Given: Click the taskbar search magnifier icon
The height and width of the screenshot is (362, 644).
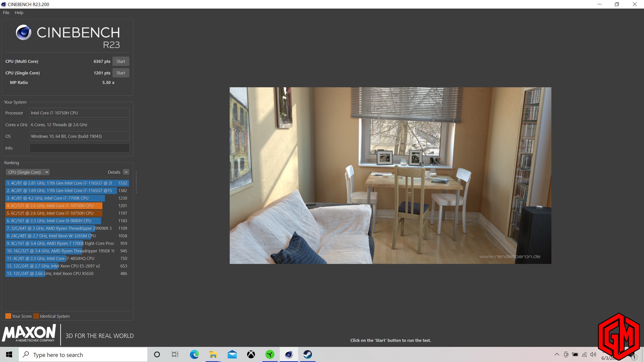Looking at the screenshot, I should click(26, 355).
